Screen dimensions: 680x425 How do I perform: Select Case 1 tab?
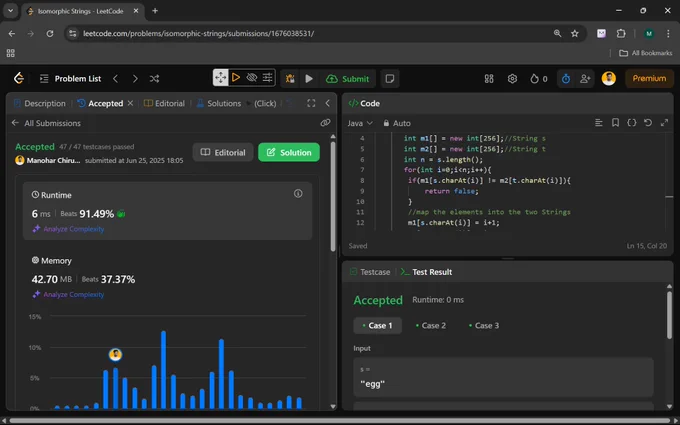(x=377, y=325)
